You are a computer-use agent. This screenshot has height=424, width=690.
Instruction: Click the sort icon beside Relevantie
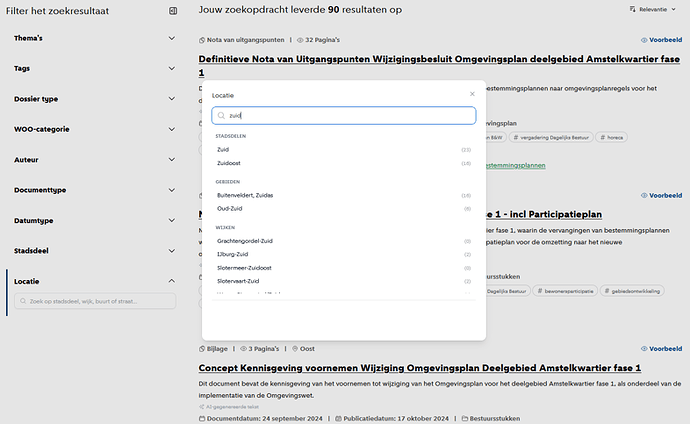(x=632, y=9)
